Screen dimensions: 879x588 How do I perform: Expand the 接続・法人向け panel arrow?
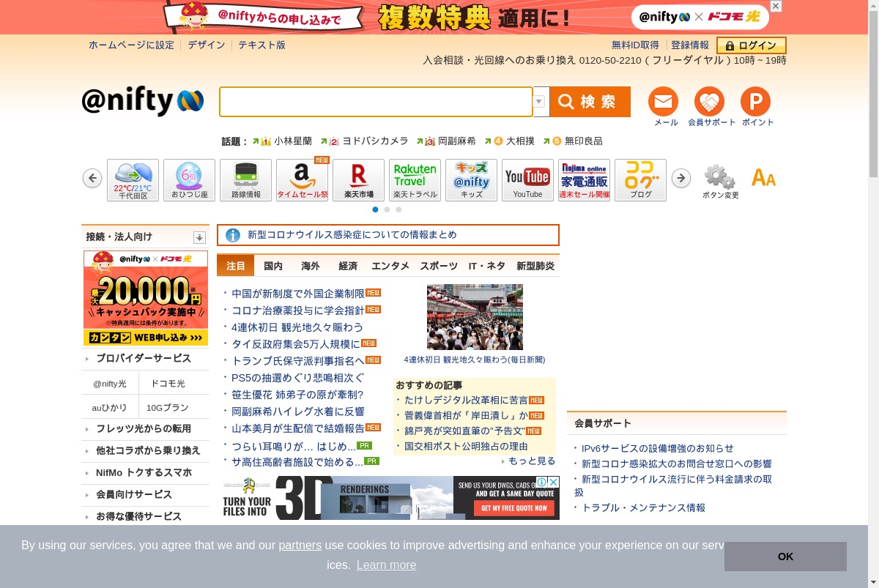(199, 237)
